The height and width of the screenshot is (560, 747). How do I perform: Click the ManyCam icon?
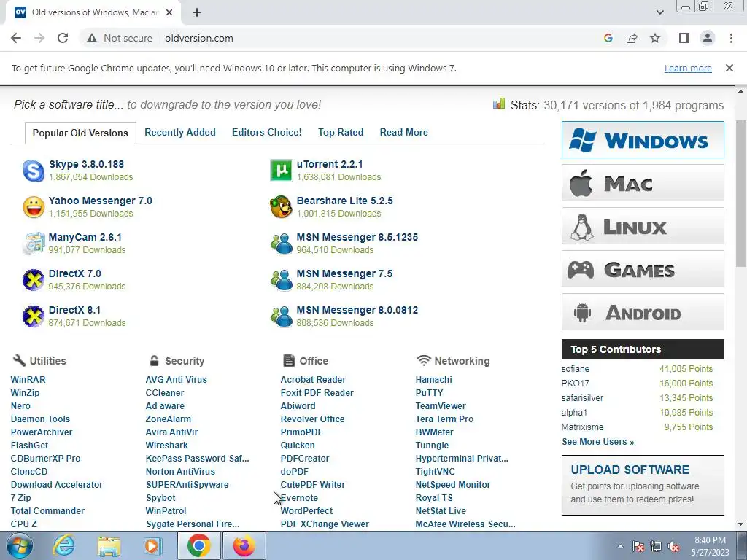point(34,244)
